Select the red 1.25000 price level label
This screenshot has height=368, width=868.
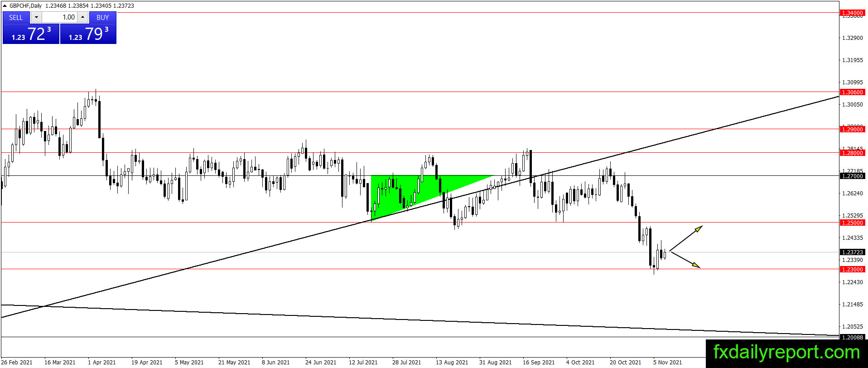coord(852,223)
